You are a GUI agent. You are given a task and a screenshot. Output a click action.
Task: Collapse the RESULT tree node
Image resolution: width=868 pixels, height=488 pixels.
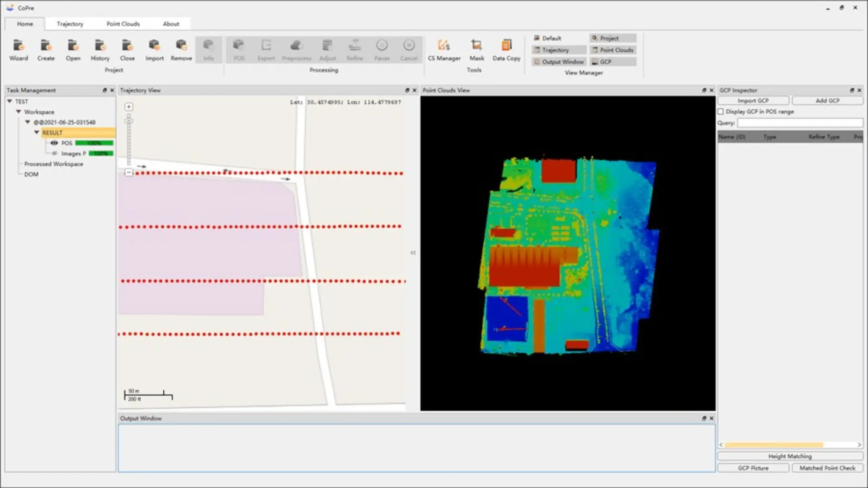click(37, 132)
